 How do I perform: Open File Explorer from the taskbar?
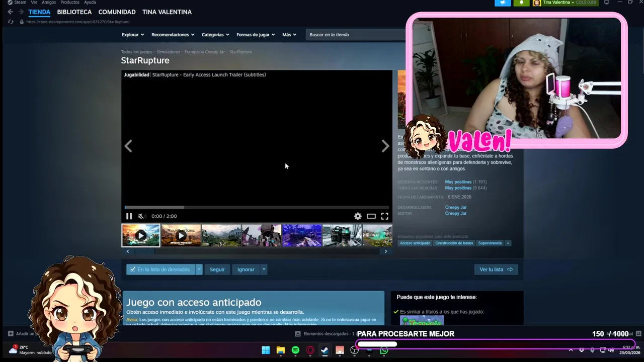(281, 350)
